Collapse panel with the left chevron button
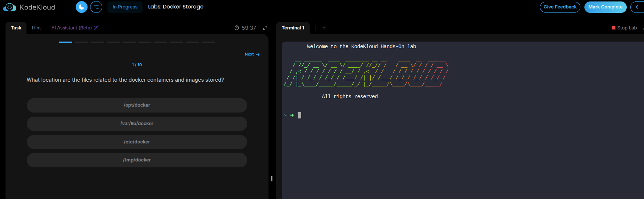 [637, 7]
